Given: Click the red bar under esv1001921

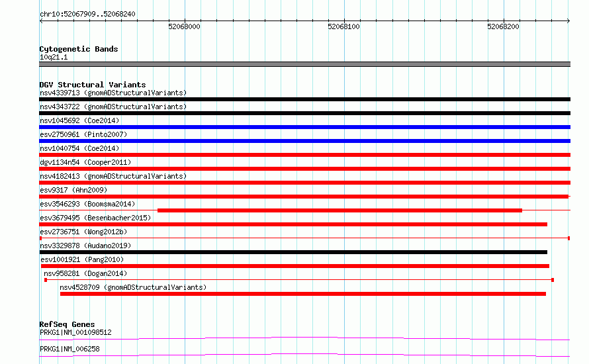Looking at the screenshot, I should click(295, 266).
